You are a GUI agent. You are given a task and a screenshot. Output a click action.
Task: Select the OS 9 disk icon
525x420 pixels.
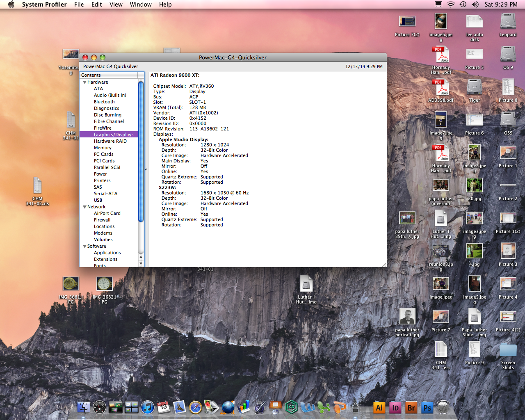click(508, 54)
